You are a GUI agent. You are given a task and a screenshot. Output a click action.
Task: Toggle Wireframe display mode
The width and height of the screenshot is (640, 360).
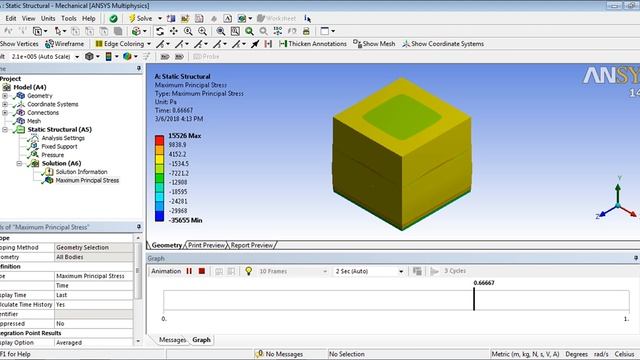click(64, 44)
